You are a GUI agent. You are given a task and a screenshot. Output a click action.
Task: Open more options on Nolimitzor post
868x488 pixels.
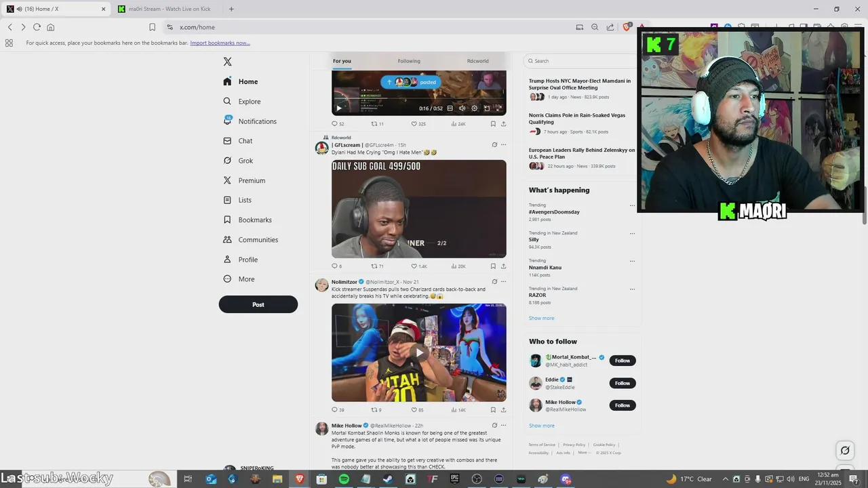pos(503,282)
